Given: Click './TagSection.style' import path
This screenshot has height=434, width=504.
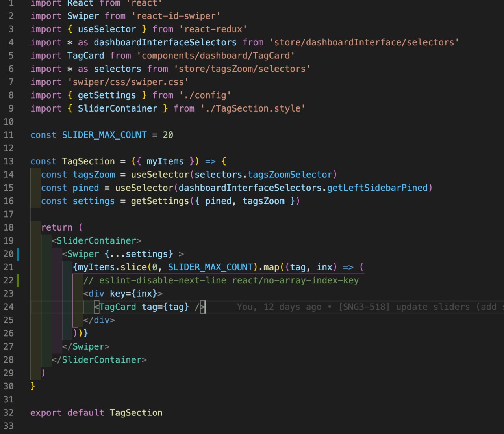Looking at the screenshot, I should pos(253,108).
